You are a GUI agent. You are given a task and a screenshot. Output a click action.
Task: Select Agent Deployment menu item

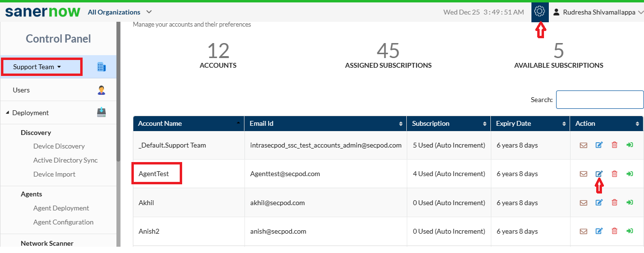(61, 208)
